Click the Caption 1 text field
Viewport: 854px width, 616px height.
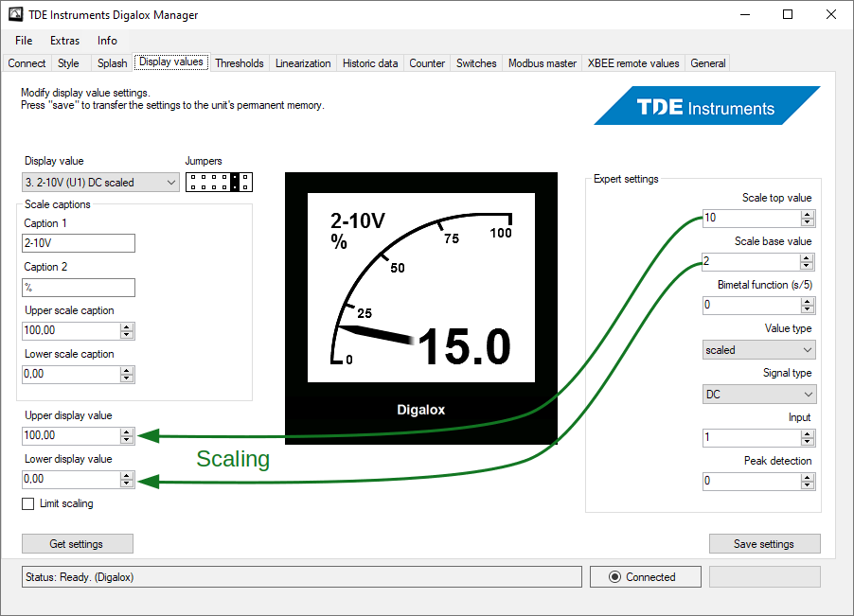(x=79, y=243)
